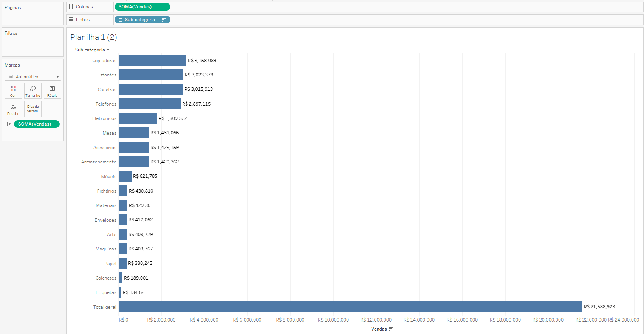Image resolution: width=644 pixels, height=334 pixels.
Task: Open the Rótulo (label) marks card
Action: pos(53,91)
